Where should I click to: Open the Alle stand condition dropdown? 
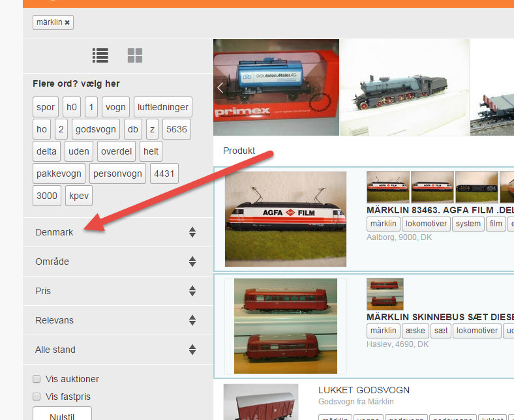point(118,350)
